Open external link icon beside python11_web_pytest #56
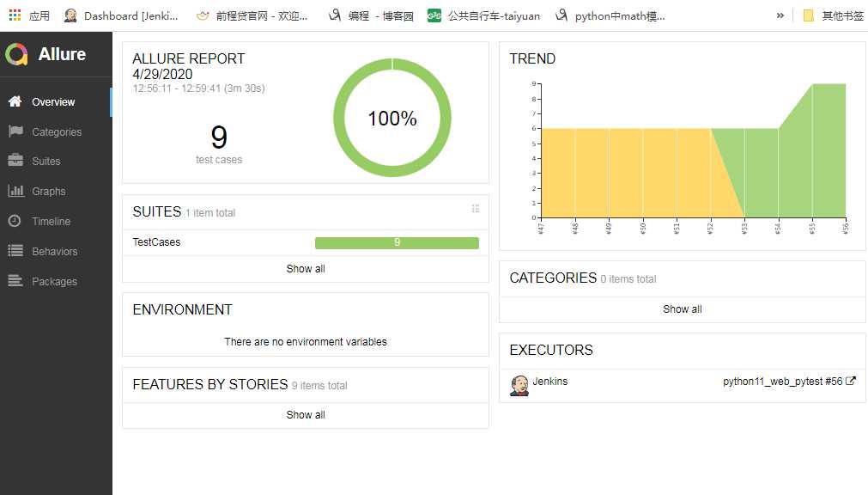This screenshot has height=495, width=868. point(851,381)
